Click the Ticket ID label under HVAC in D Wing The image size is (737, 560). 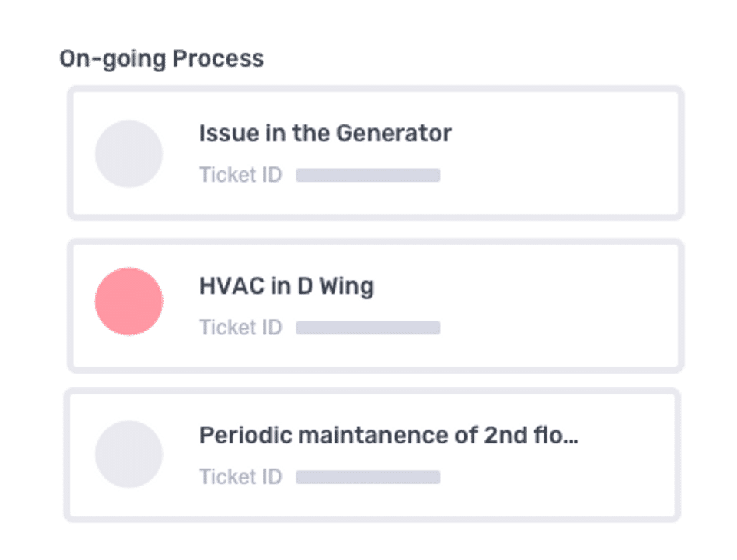click(240, 328)
